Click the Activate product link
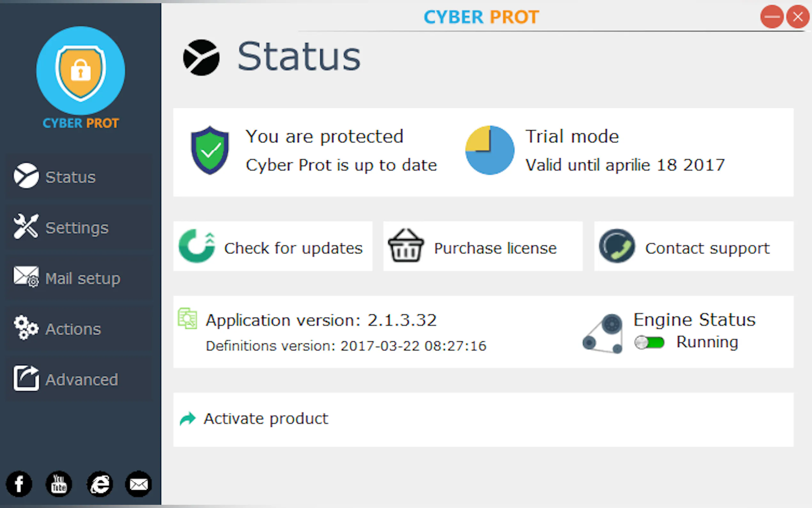 (x=266, y=419)
